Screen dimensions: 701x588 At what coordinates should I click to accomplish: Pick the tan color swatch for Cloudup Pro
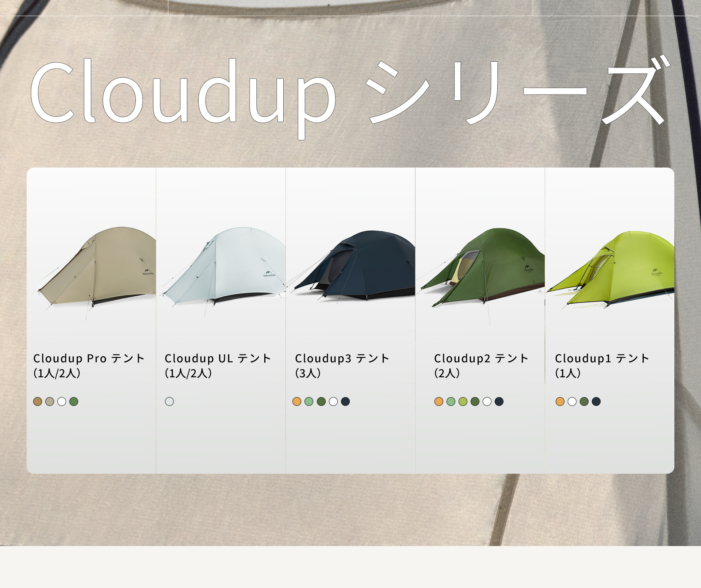(37, 402)
